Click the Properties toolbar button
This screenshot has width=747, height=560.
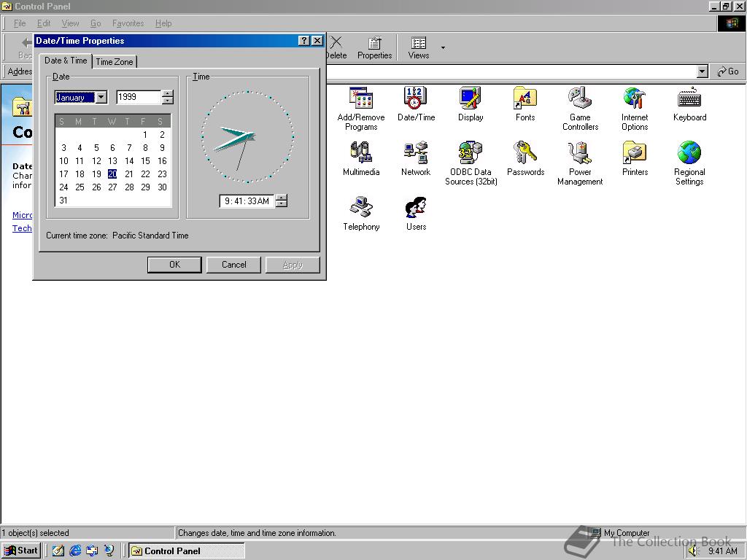tap(374, 48)
